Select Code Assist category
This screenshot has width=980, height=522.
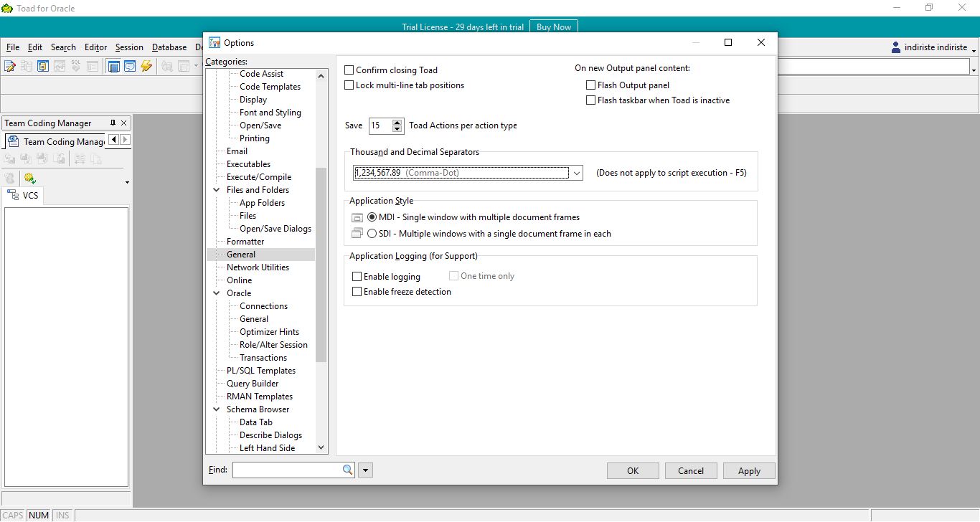261,74
